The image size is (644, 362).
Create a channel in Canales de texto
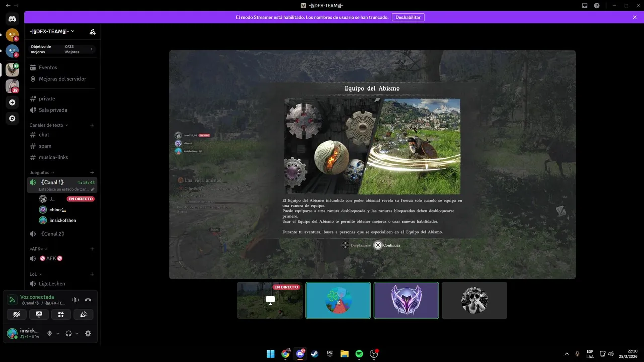(x=92, y=125)
